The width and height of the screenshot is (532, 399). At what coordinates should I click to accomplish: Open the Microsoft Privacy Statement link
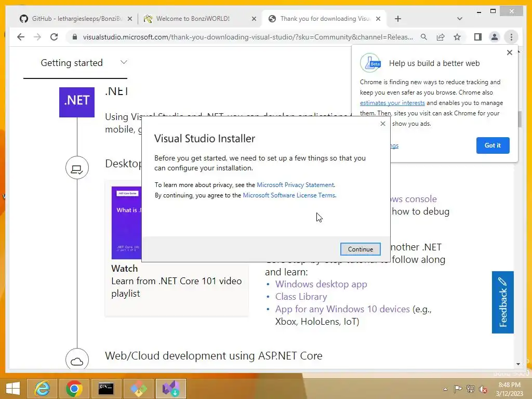coord(295,185)
